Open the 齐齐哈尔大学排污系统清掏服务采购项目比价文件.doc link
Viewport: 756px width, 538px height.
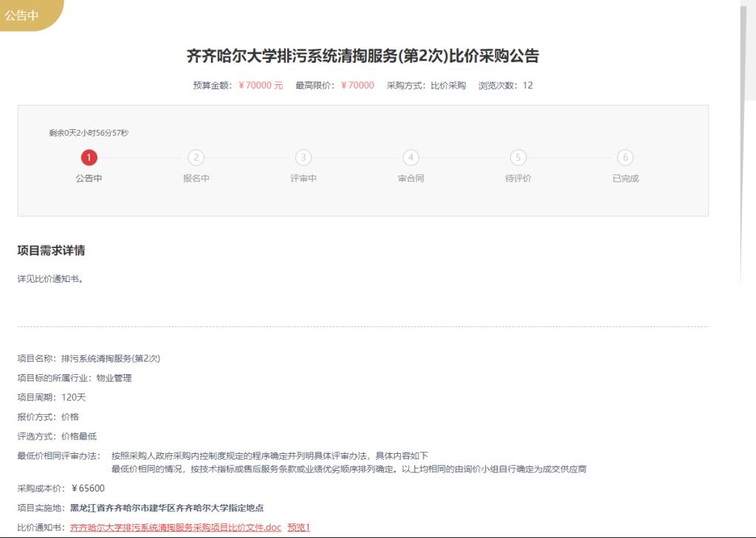pyautogui.click(x=176, y=527)
